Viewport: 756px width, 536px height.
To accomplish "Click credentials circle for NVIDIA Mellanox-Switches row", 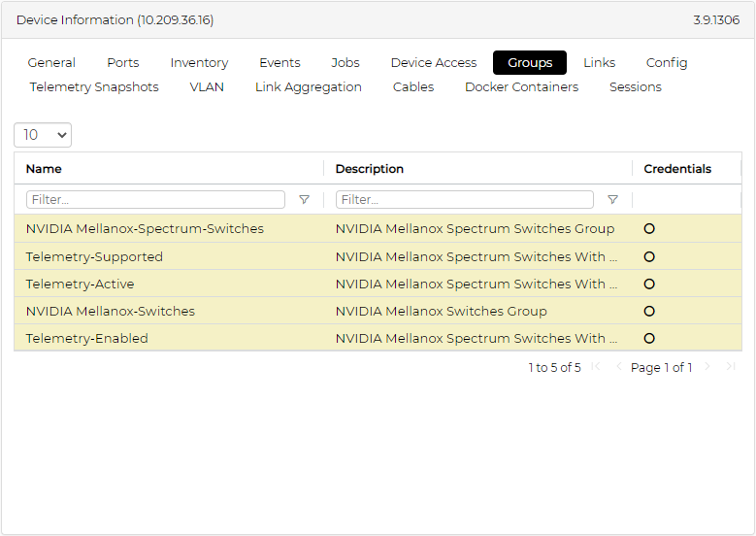I will pos(649,312).
